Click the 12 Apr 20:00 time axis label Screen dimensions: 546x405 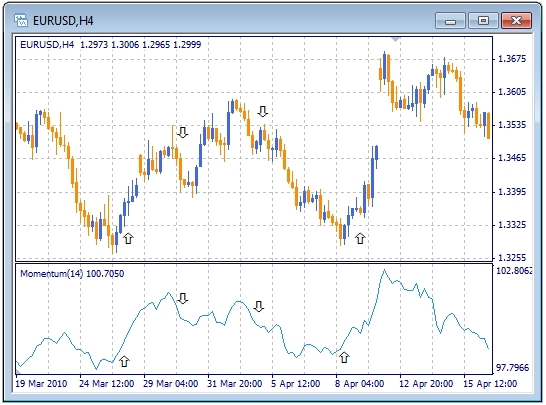426,384
